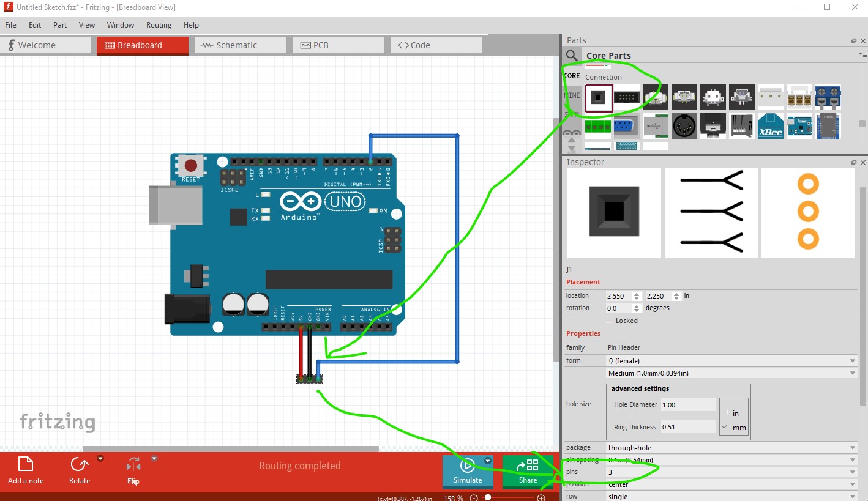Switch to the Code tab
Viewport: 868px width, 501px height.
click(x=436, y=45)
